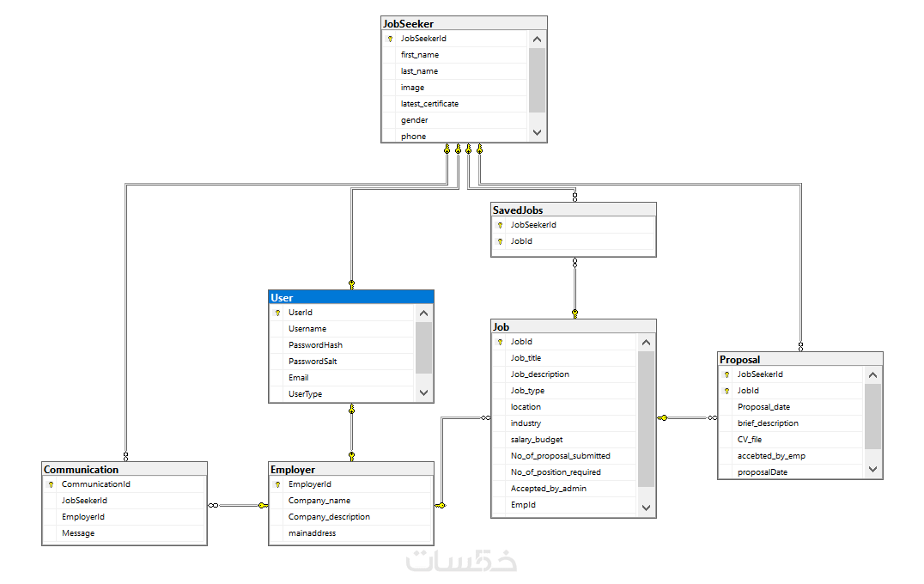Screen dimensions: 924x584
Task: Click Proposal table scrollbar down arrow
Action: pyautogui.click(x=872, y=470)
